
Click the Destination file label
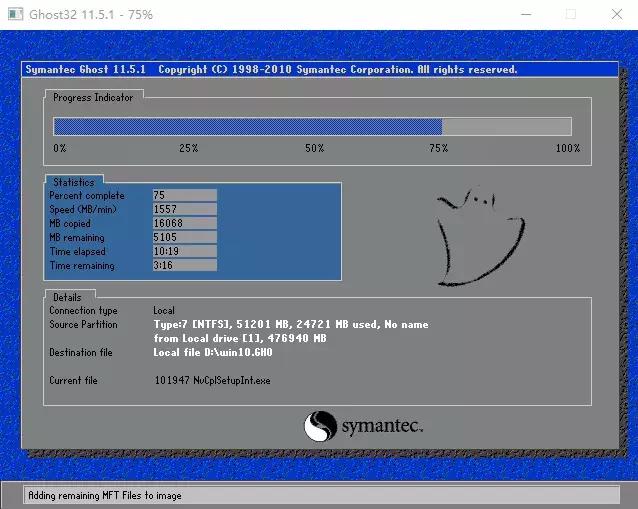pyautogui.click(x=81, y=352)
